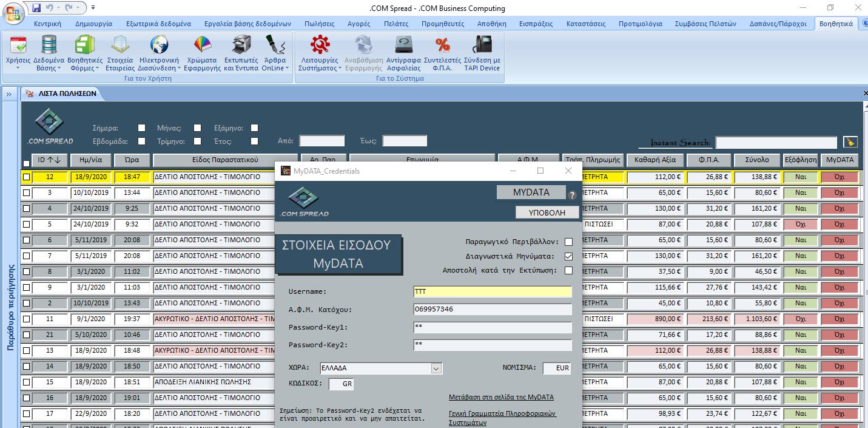
Task: Click the Password-Key1 field
Action: coord(492,327)
